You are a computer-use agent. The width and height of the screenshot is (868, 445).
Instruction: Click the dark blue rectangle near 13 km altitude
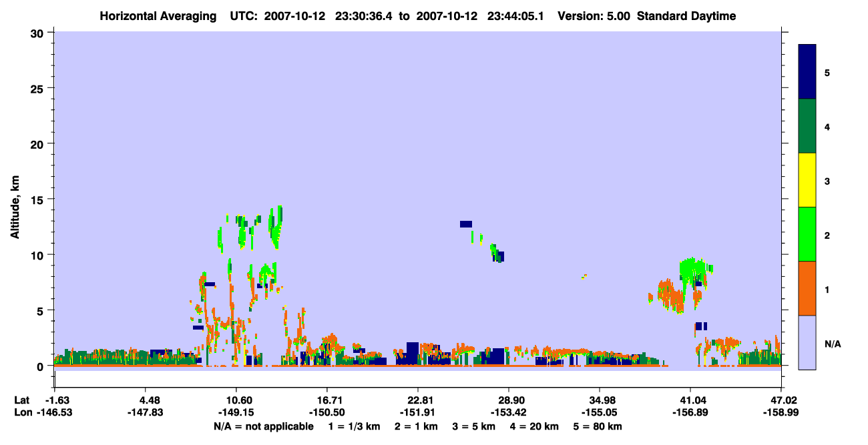[466, 224]
